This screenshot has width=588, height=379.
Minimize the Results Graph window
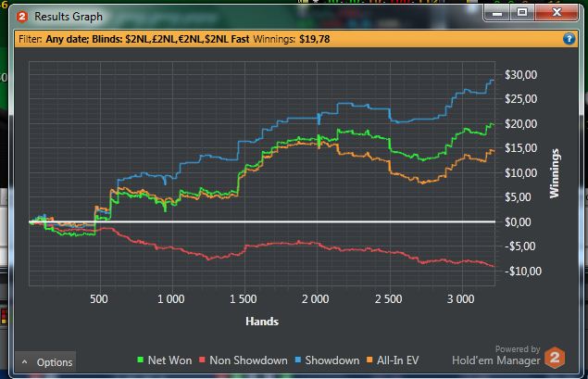[x=497, y=13]
